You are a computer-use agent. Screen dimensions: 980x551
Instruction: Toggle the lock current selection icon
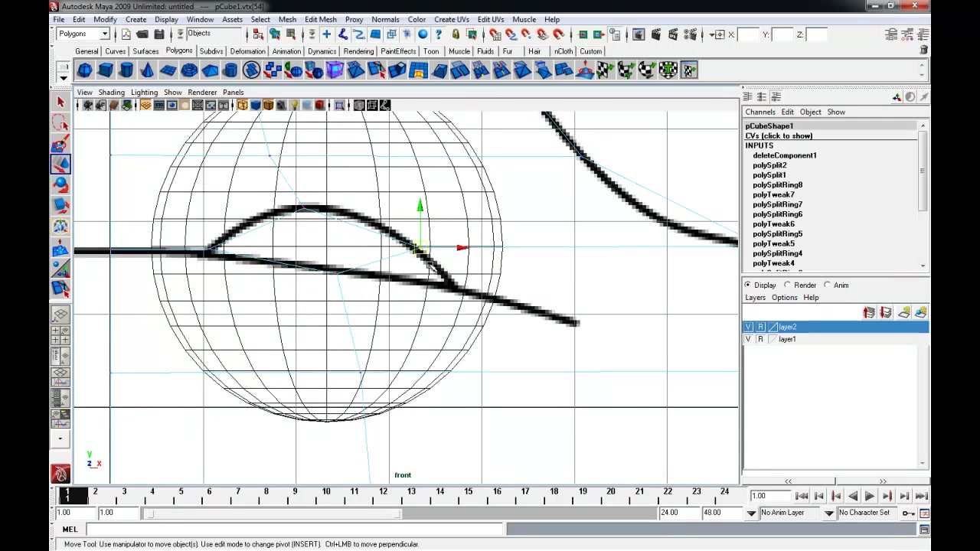pyautogui.click(x=456, y=34)
